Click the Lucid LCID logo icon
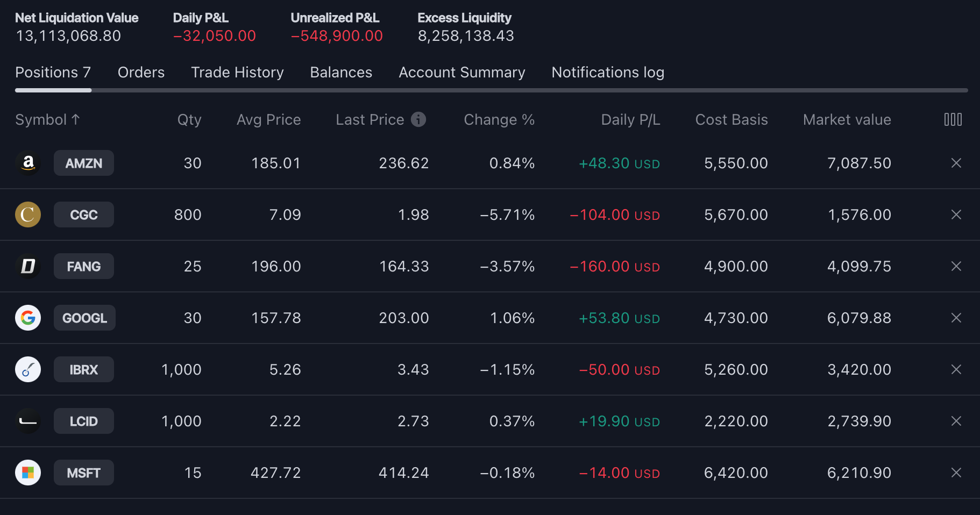 [28, 421]
